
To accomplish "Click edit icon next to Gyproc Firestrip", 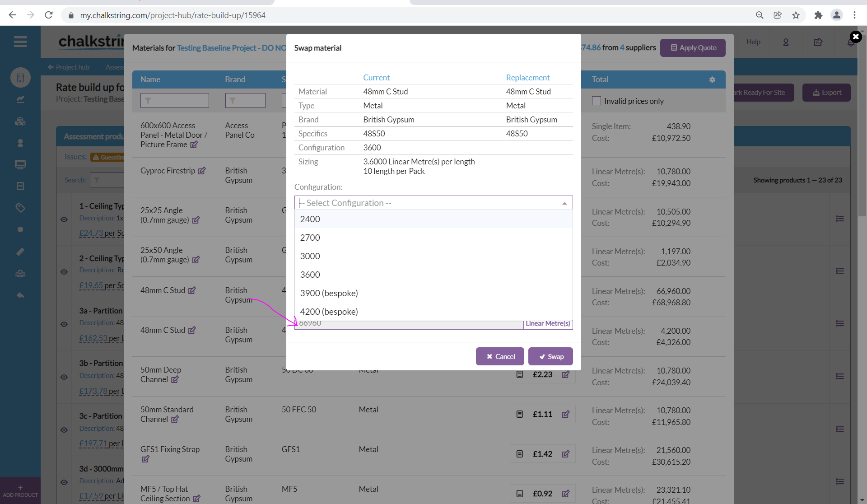I will (202, 171).
